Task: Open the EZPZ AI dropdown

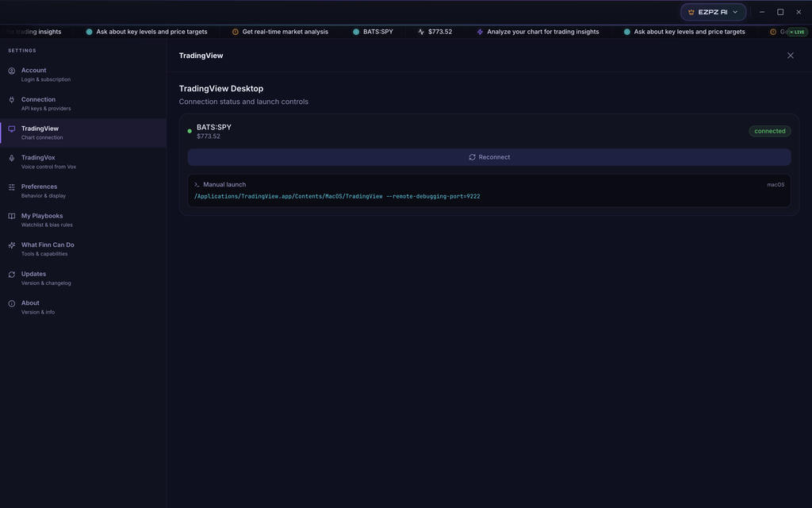Action: pos(713,12)
